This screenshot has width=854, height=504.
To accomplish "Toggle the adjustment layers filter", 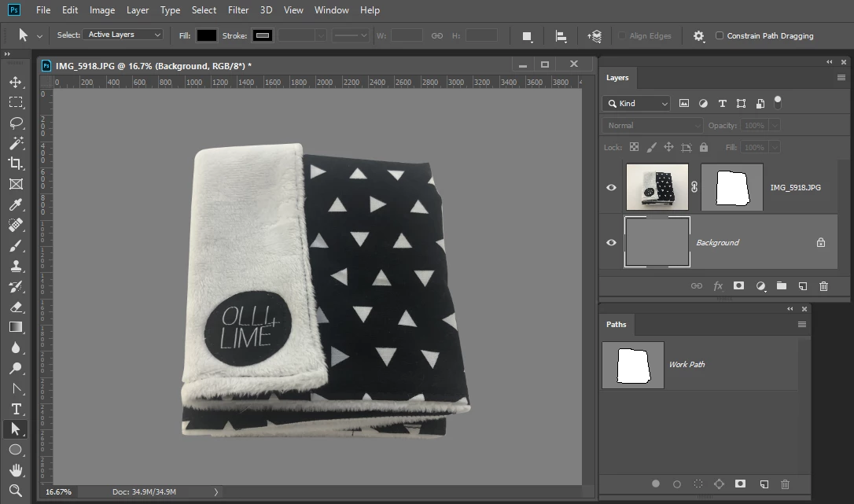I will (x=703, y=104).
